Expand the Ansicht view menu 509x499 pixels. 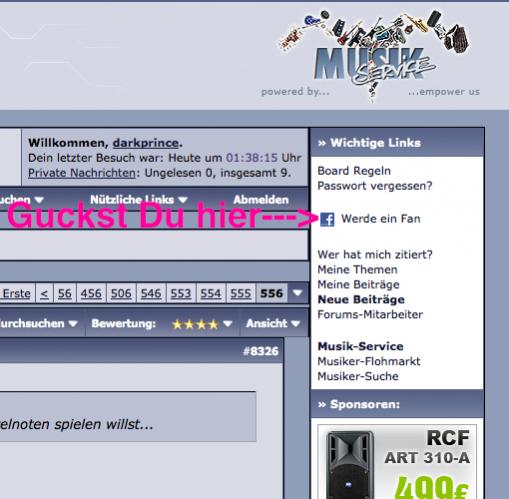pyautogui.click(x=273, y=323)
